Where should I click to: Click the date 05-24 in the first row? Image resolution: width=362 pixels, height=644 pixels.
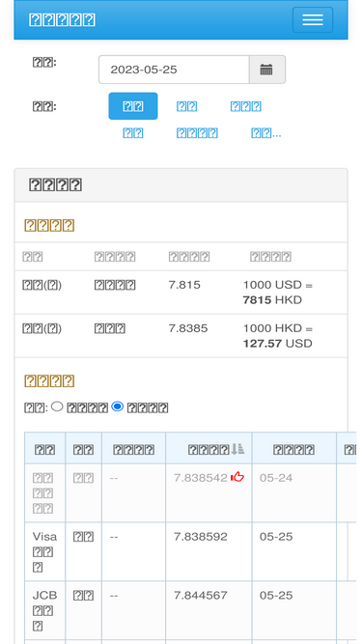276,478
